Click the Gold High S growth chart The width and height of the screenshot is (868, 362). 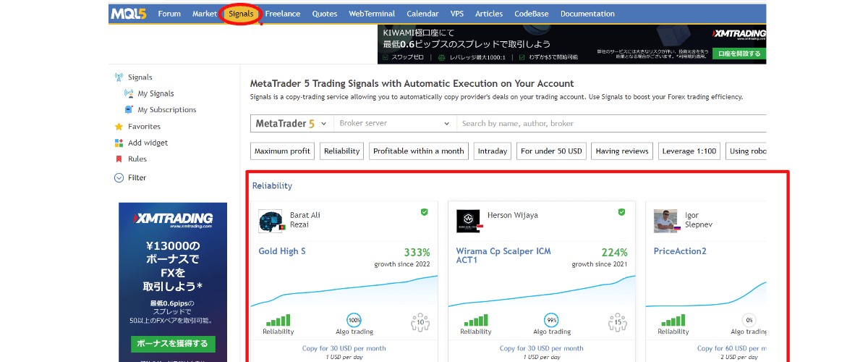coord(344,290)
